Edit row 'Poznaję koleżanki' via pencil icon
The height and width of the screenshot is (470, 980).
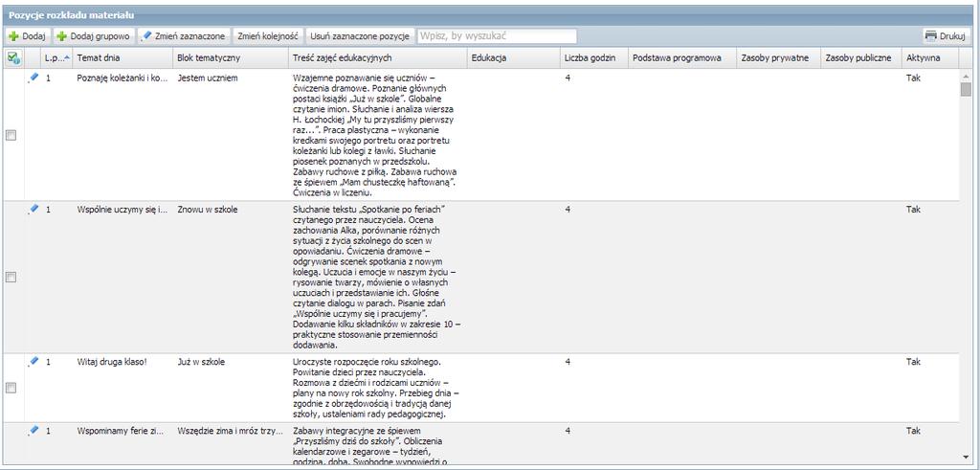pyautogui.click(x=33, y=77)
